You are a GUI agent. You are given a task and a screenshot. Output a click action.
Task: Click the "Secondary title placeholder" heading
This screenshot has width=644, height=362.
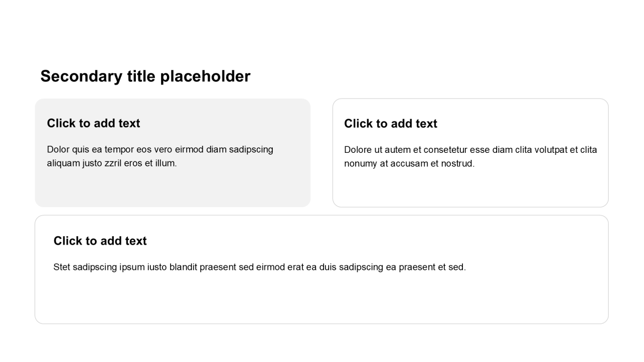[x=145, y=76]
